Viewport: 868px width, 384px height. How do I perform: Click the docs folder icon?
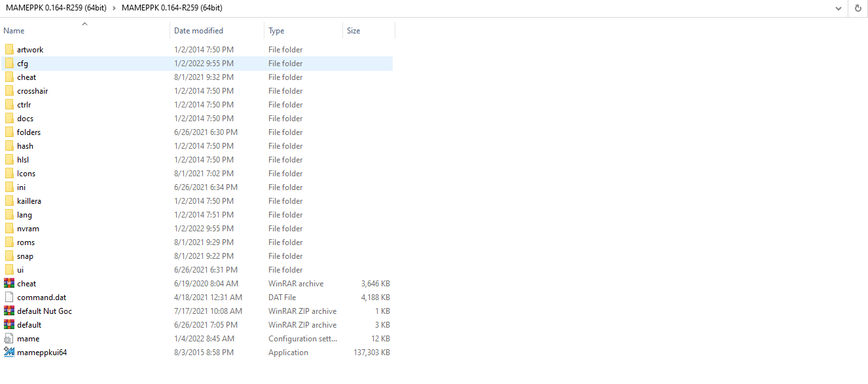[x=9, y=119]
